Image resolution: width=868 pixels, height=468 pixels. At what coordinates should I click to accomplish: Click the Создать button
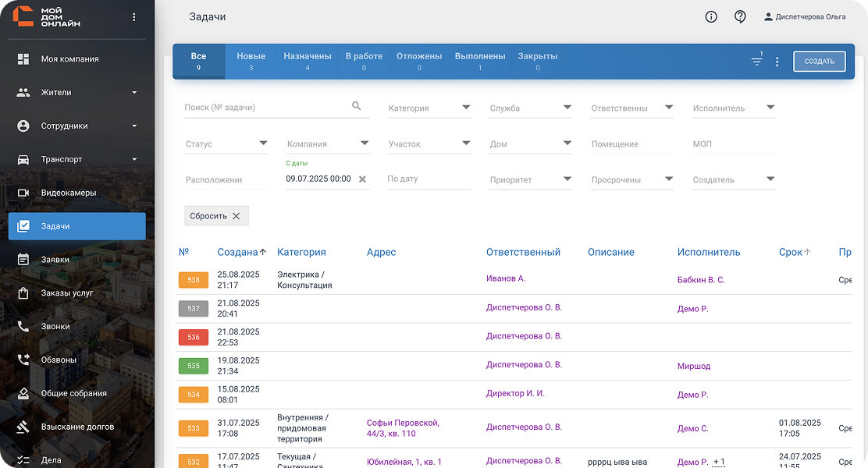pos(819,62)
